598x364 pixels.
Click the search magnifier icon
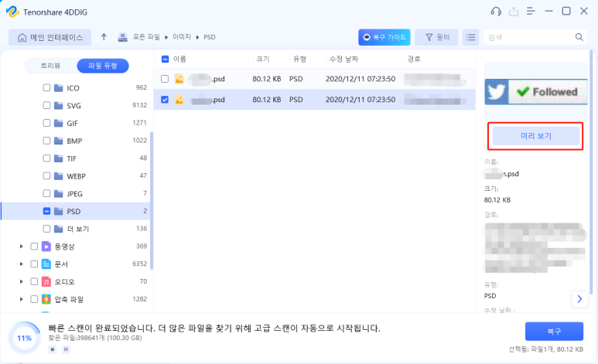click(x=579, y=37)
